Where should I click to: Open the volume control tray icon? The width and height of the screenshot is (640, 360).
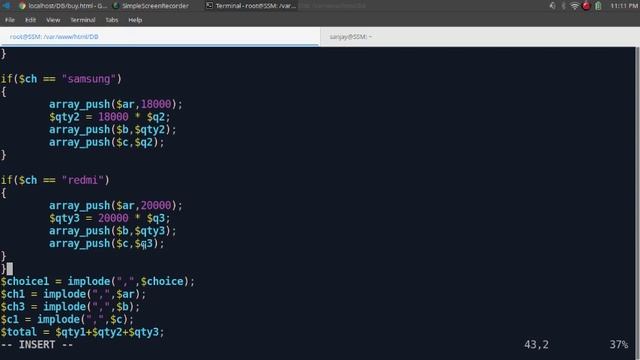click(552, 6)
